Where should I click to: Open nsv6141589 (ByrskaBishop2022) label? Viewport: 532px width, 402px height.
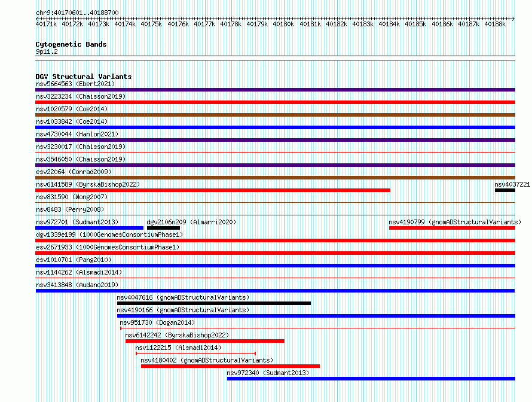click(x=88, y=184)
